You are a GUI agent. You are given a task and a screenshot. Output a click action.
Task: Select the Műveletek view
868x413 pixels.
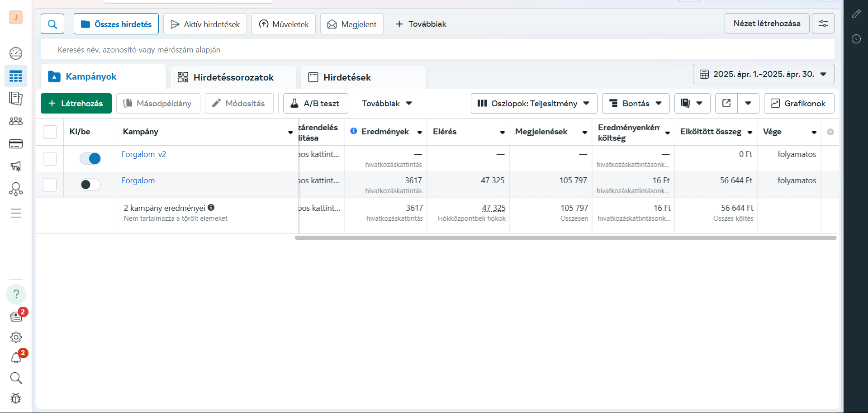click(284, 24)
